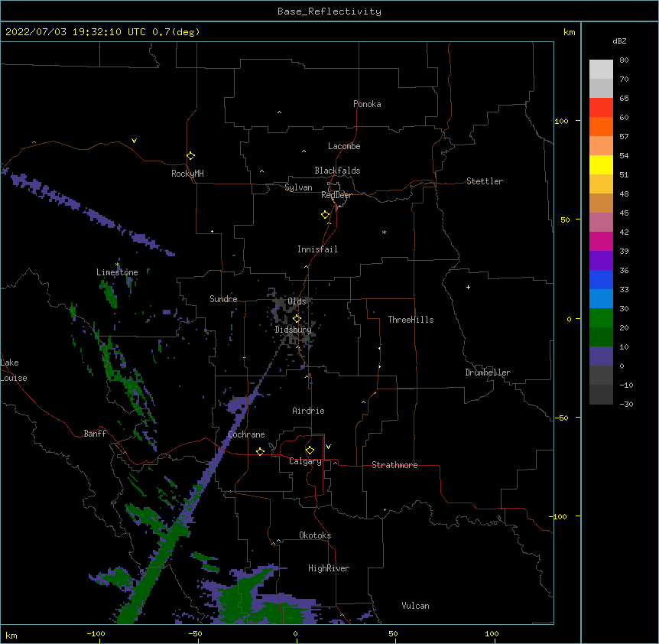The height and width of the screenshot is (644, 659).
Task: Select the magenta 42–39 dBZ legend swatch
Action: coord(601,241)
